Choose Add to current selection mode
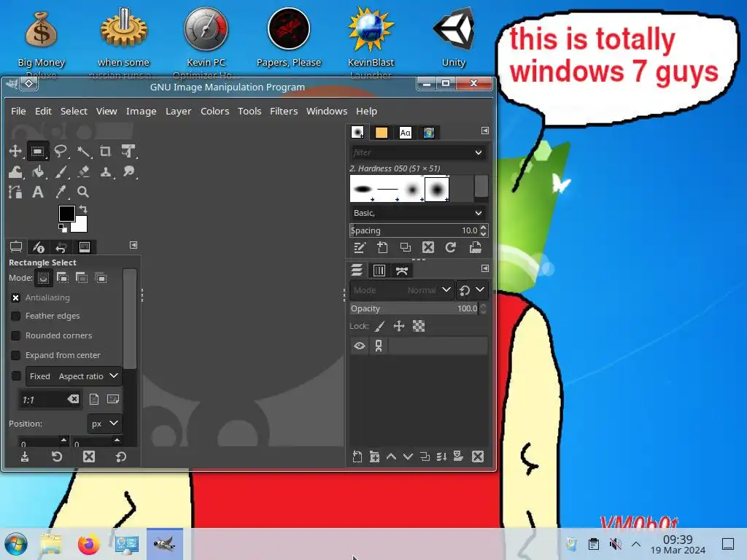Viewport: 747px width, 560px height. (63, 278)
